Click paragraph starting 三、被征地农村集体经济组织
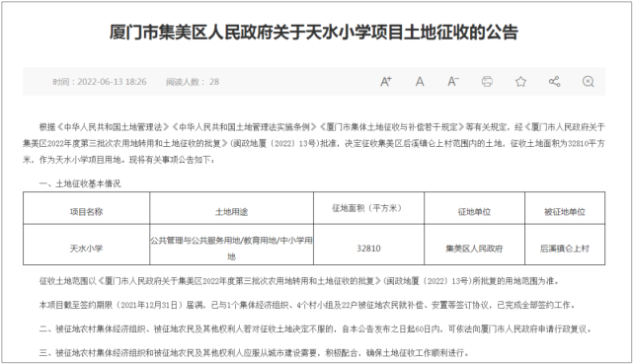This screenshot has width=633, height=364. (255, 353)
